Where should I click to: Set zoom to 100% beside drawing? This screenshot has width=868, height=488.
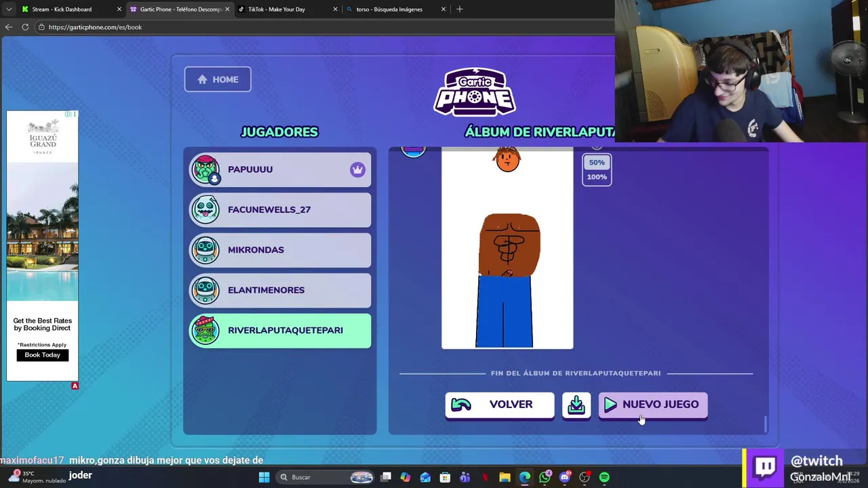point(597,177)
